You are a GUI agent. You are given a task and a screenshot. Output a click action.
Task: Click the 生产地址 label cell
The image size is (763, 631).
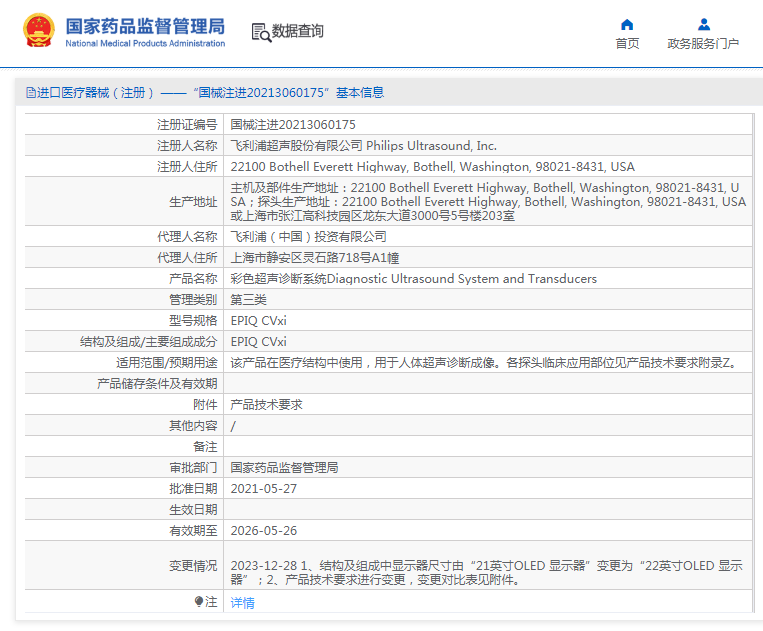(x=124, y=201)
